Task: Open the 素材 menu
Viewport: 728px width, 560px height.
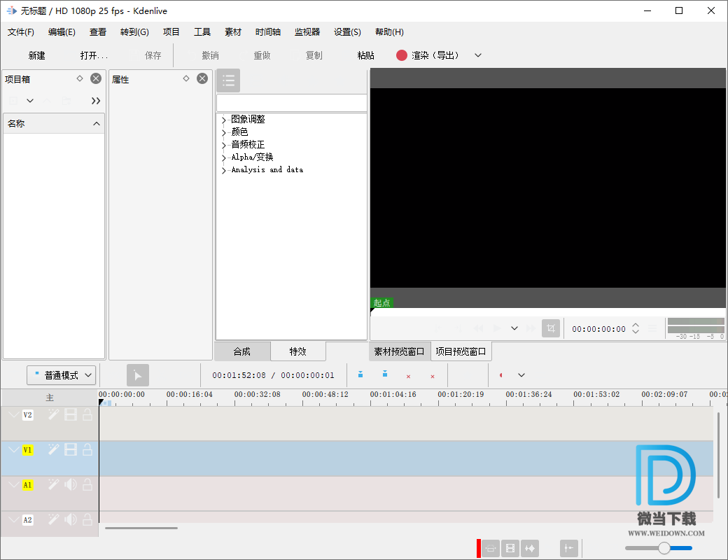Action: click(233, 32)
